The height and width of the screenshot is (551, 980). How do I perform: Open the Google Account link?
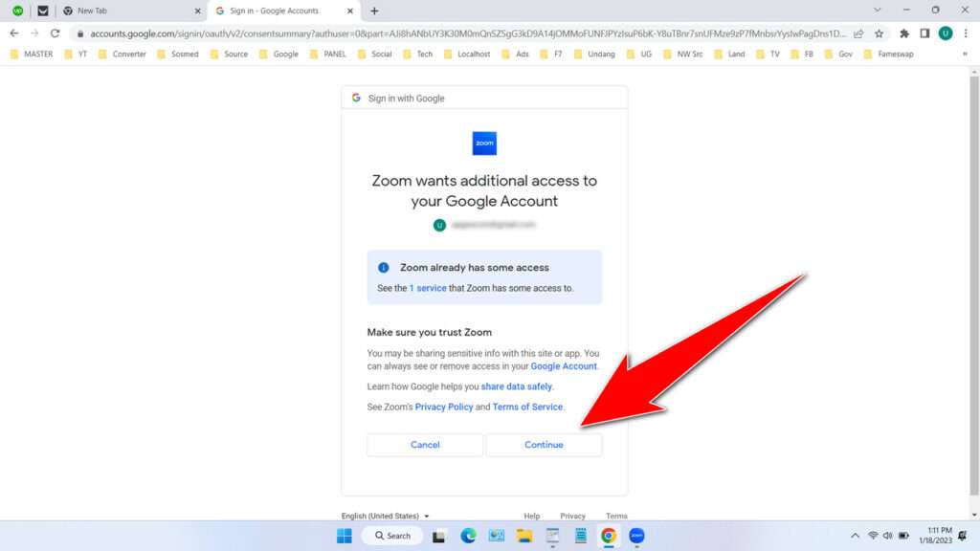pyautogui.click(x=564, y=366)
